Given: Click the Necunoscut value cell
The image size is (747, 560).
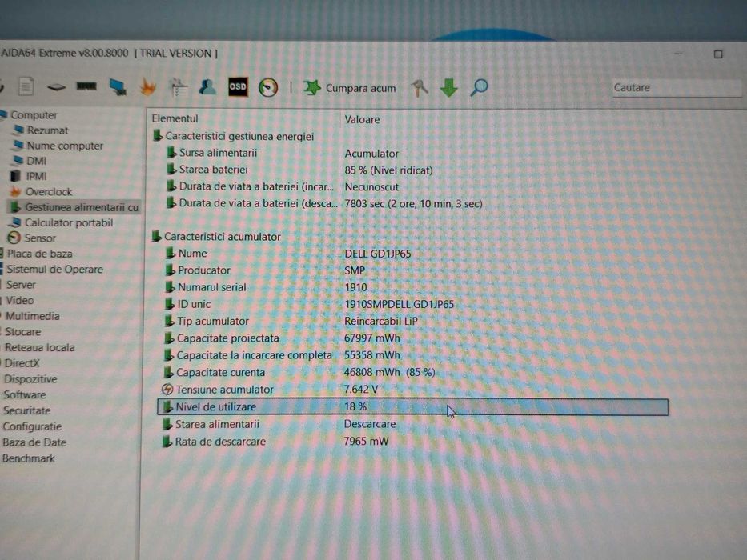Looking at the screenshot, I should point(371,187).
